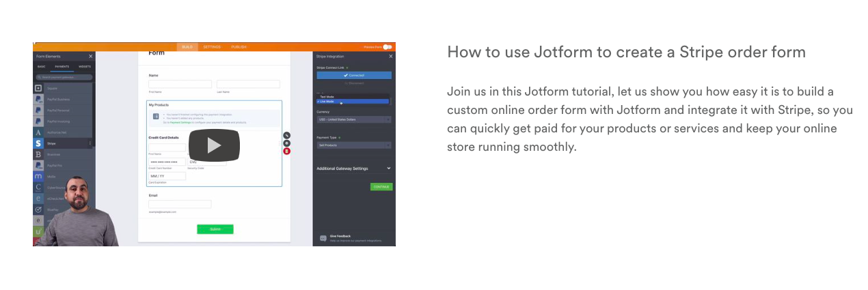This screenshot has height=290, width=868.
Task: Click the Last Name input field
Action: 248,84
